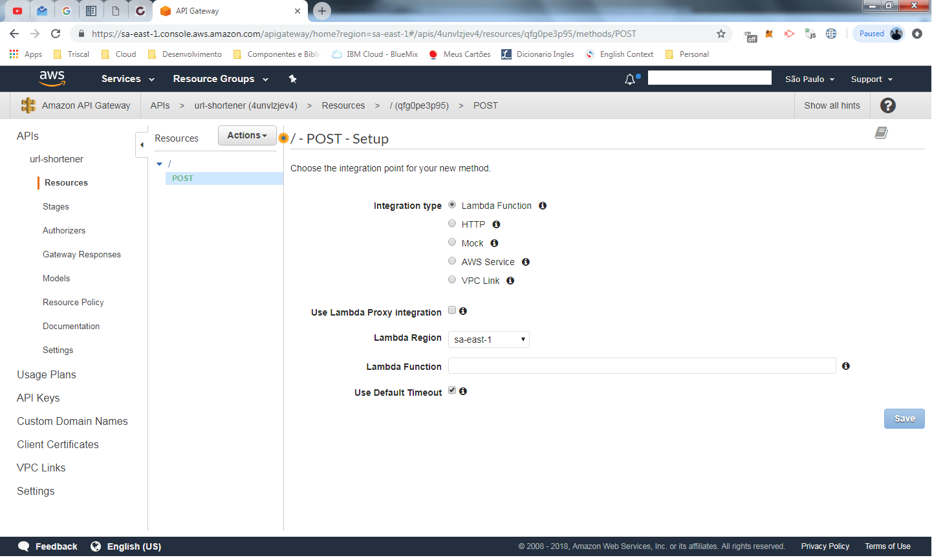The image size is (932, 560).
Task: Click the Lambda Function input field
Action: point(642,366)
